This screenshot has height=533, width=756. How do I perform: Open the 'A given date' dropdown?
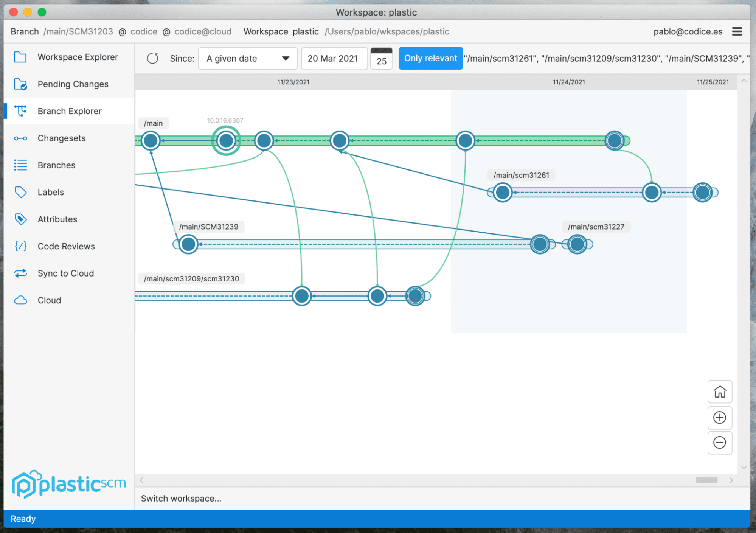click(x=247, y=58)
